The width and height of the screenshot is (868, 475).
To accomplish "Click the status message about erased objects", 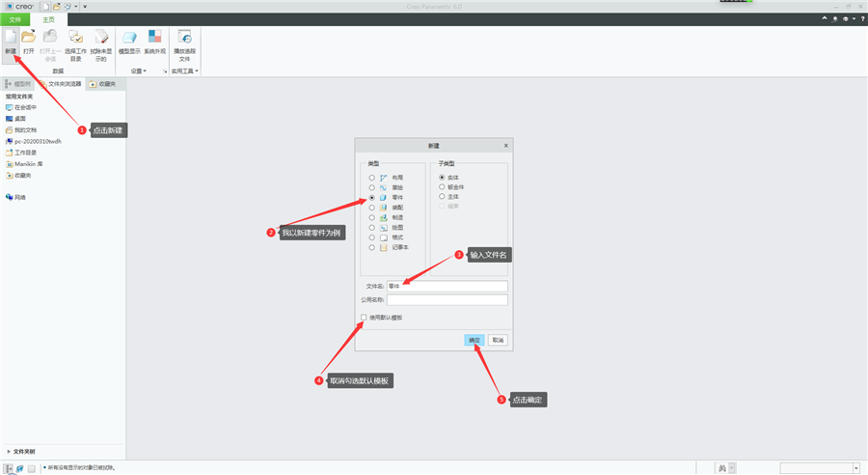I will 81,468.
